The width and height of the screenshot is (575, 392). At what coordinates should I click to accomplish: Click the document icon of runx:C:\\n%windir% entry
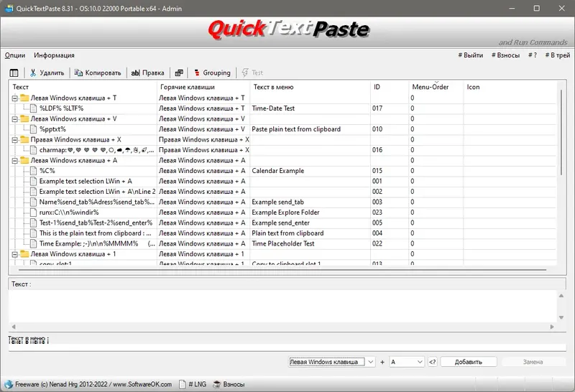tap(33, 213)
